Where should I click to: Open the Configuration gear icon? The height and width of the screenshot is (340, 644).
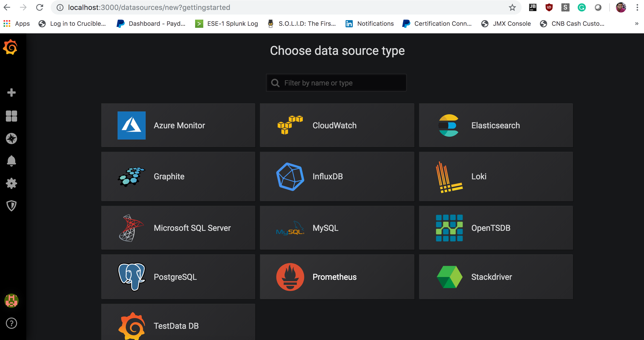(11, 183)
